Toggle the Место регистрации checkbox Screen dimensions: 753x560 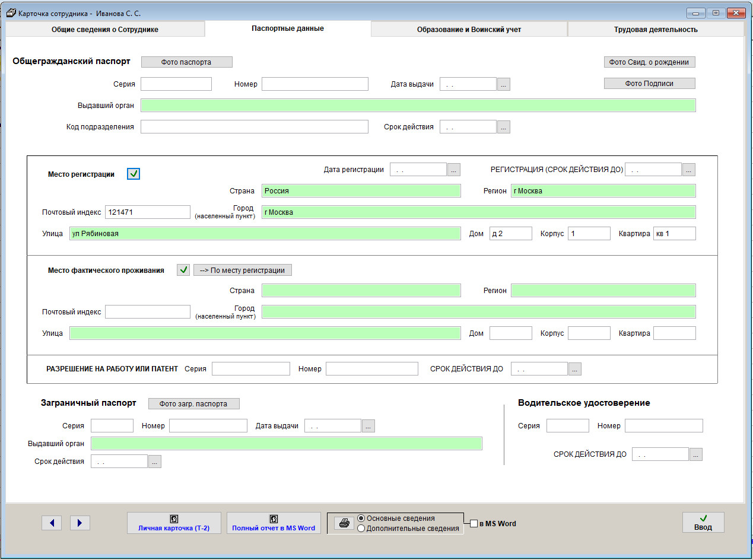tap(134, 174)
